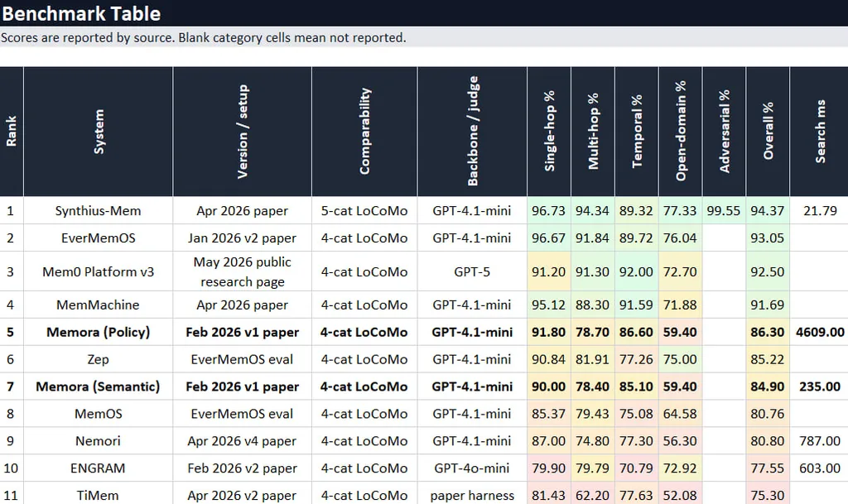Click the Benchmark Table title

pyautogui.click(x=81, y=13)
